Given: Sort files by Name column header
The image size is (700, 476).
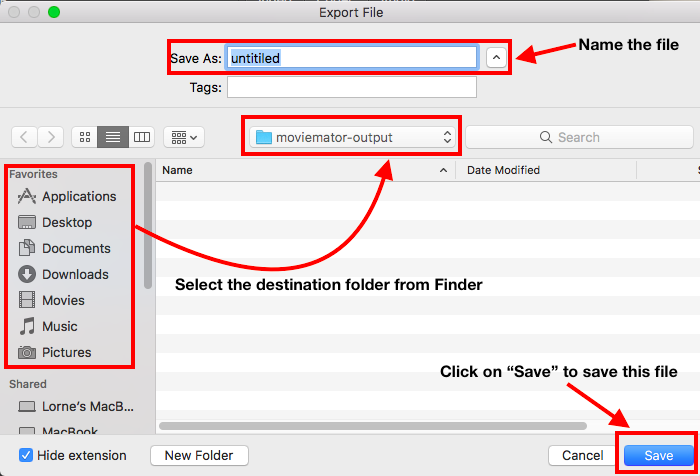Looking at the screenshot, I should pyautogui.click(x=305, y=170).
